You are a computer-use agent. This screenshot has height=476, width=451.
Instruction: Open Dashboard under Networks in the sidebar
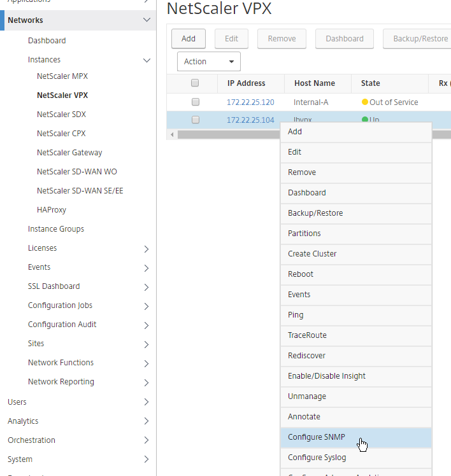point(47,40)
